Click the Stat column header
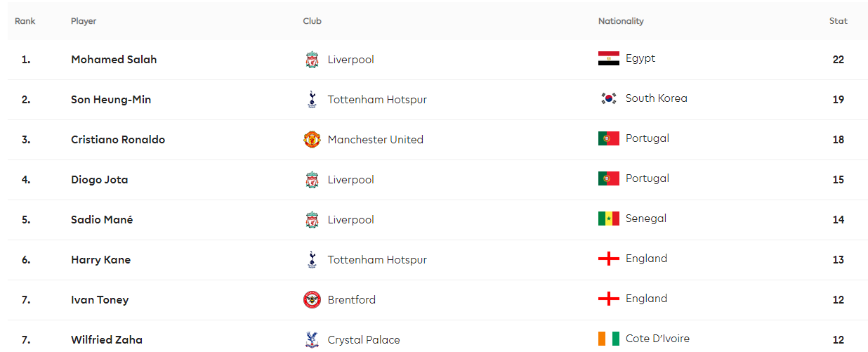The height and width of the screenshot is (352, 868). click(838, 21)
